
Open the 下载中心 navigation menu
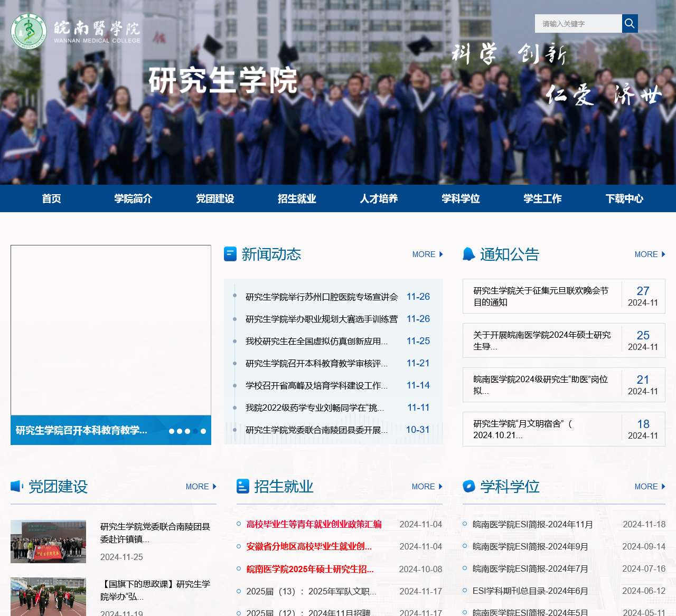pyautogui.click(x=624, y=198)
